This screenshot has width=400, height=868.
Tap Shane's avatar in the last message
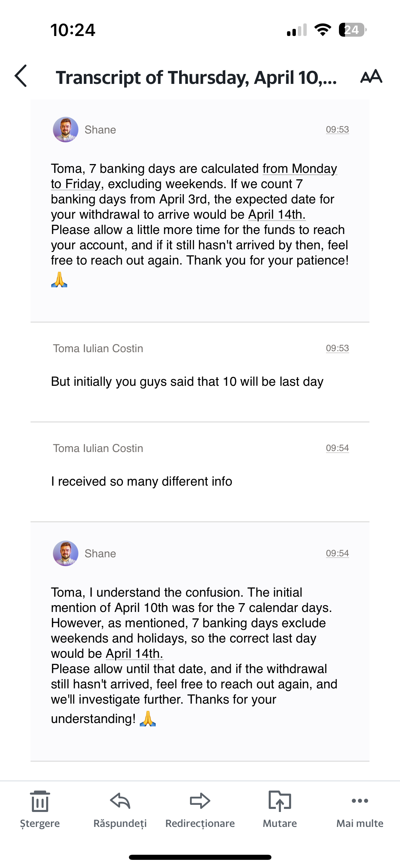65,554
